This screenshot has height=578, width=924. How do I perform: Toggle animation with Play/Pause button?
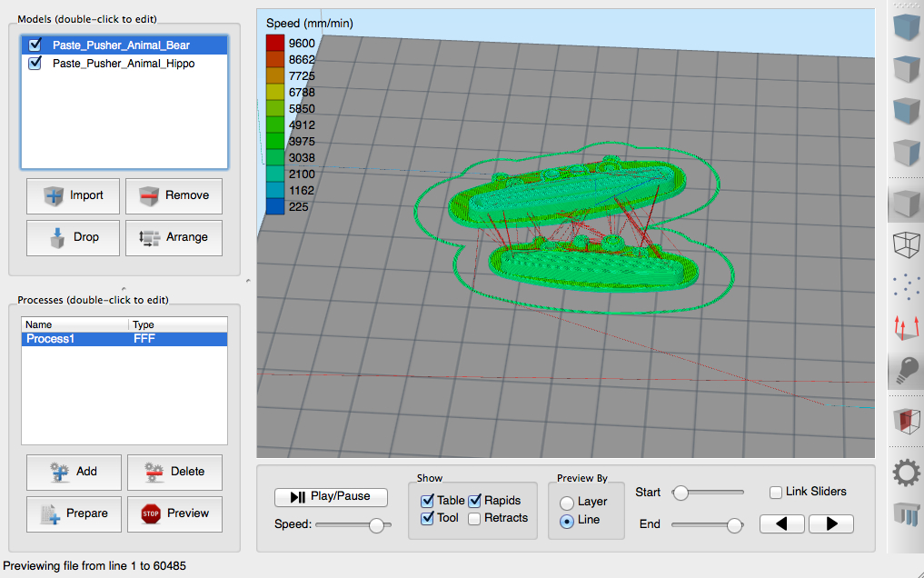(x=331, y=497)
